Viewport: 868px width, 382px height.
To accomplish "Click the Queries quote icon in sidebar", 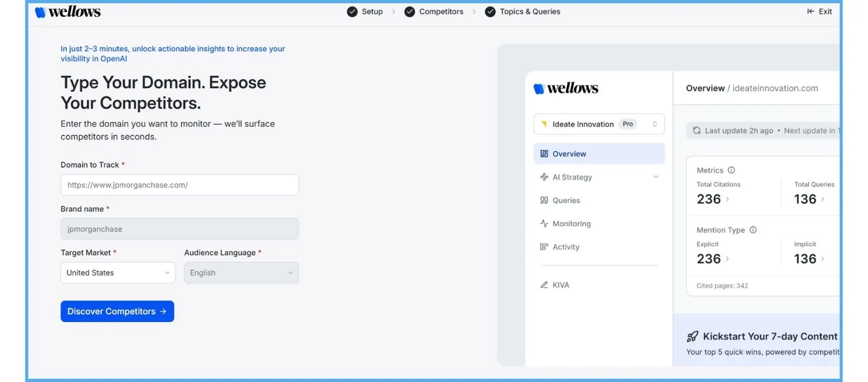I will pyautogui.click(x=544, y=200).
